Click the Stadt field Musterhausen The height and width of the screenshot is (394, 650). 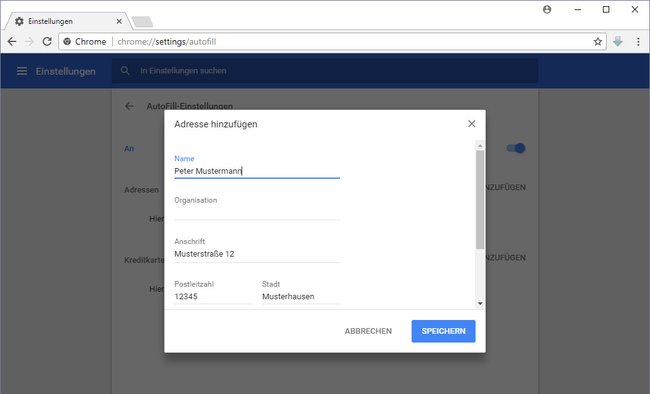point(301,297)
